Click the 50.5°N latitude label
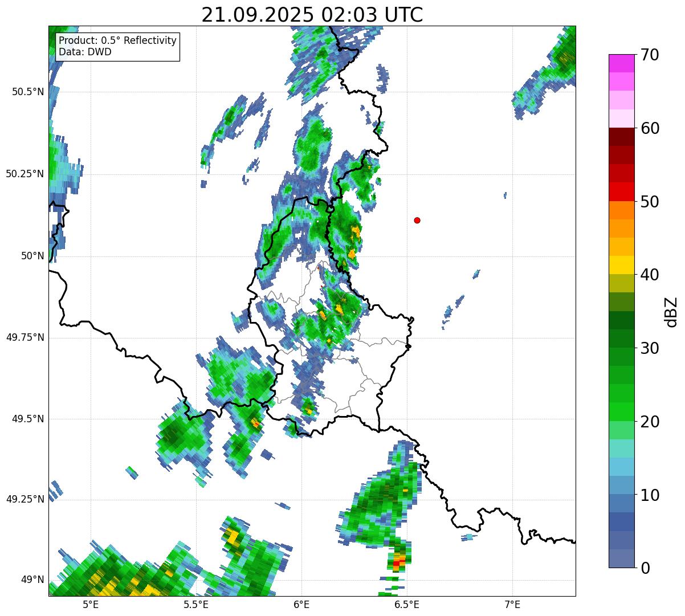Image resolution: width=685 pixels, height=616 pixels. 28,92
